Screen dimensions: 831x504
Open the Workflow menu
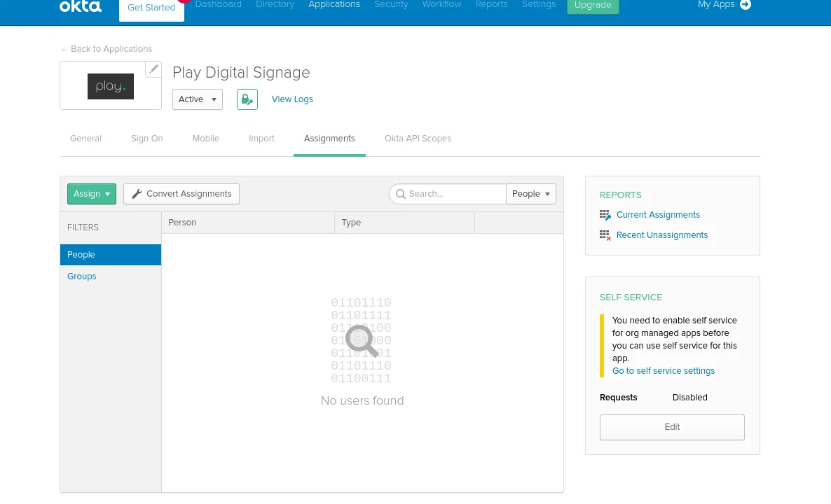coord(441,5)
